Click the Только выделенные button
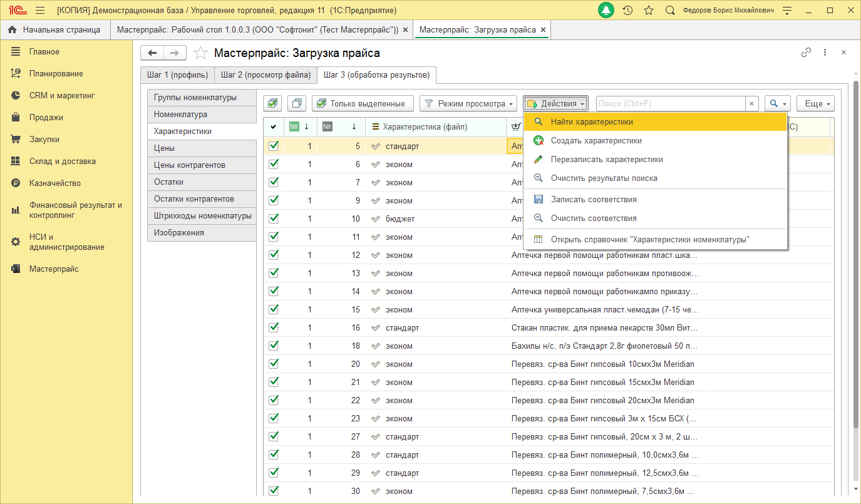 pyautogui.click(x=363, y=103)
